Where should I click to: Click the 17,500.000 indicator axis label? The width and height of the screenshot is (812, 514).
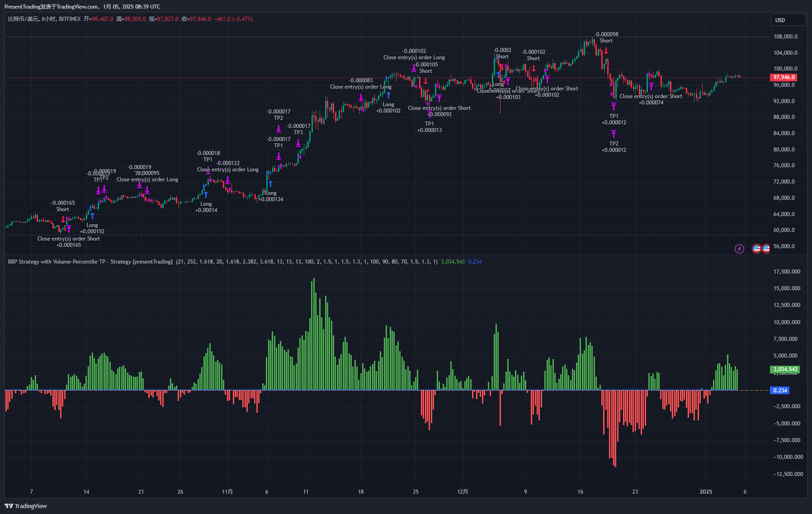[787, 272]
